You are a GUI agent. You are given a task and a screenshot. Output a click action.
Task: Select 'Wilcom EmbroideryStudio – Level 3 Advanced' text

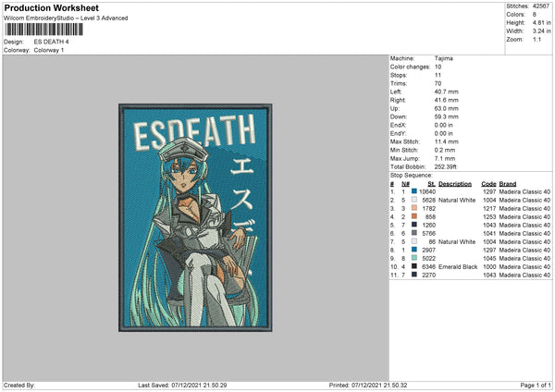tap(66, 18)
